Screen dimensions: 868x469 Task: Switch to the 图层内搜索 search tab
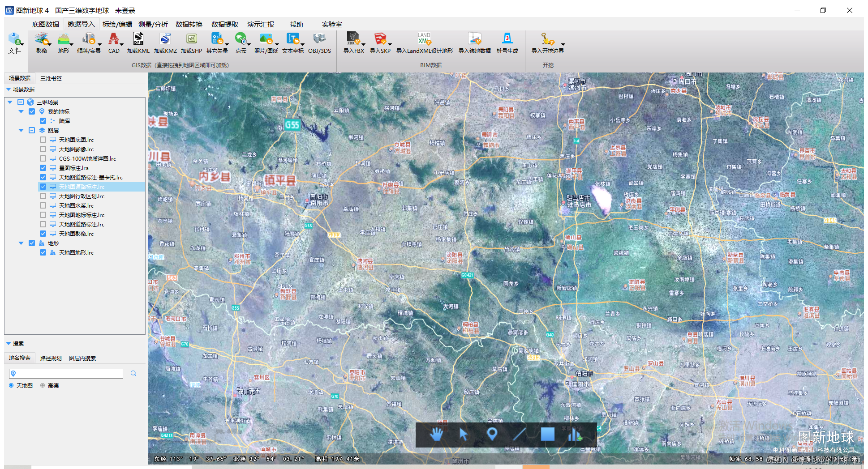pyautogui.click(x=82, y=358)
